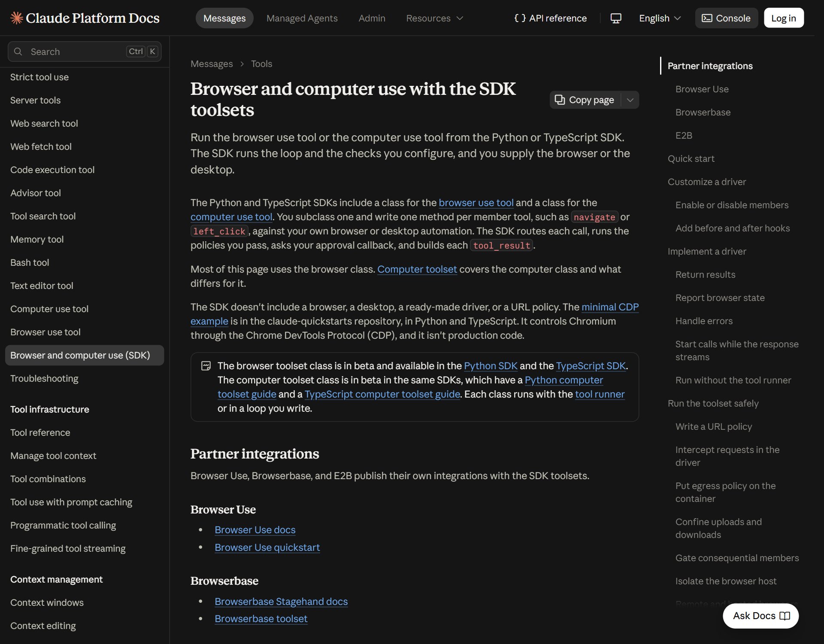Open the API reference braces link
824x644 pixels.
(x=551, y=18)
